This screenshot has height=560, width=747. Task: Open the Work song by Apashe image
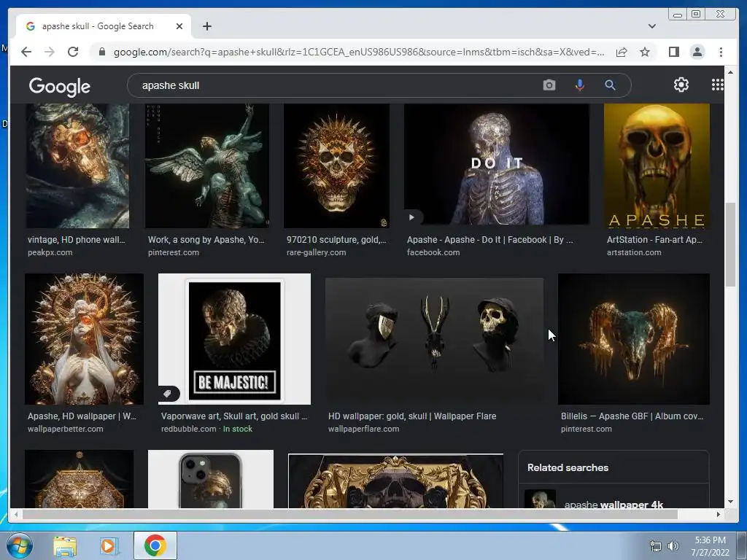click(206, 166)
